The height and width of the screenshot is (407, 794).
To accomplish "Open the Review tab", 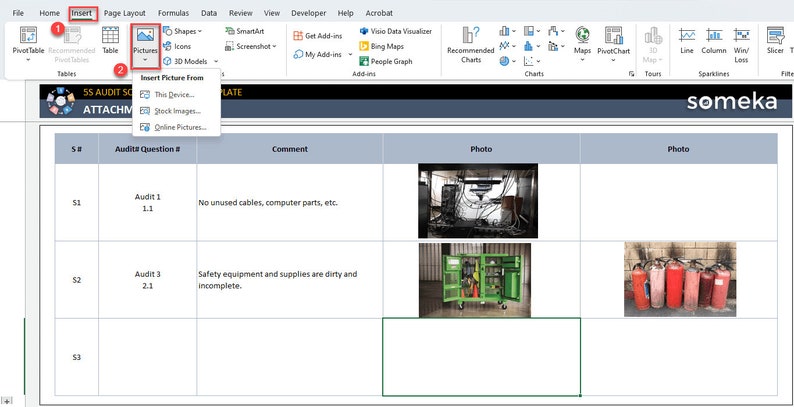I will pos(241,13).
